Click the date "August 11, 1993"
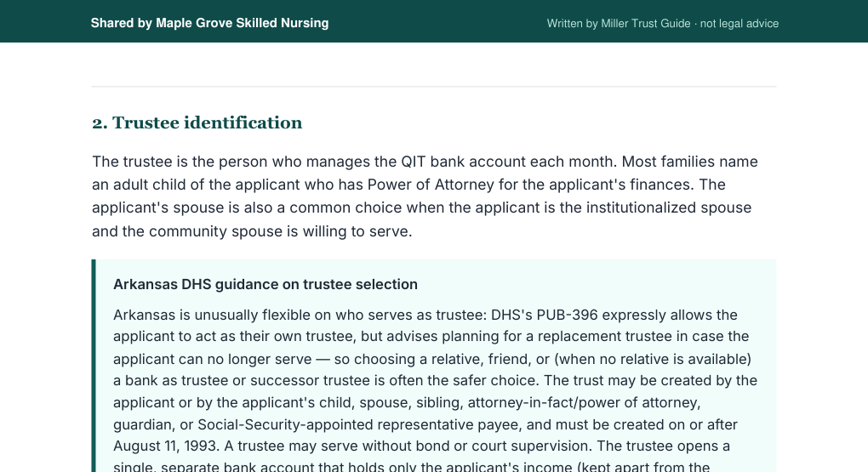The image size is (868, 472). [167, 446]
